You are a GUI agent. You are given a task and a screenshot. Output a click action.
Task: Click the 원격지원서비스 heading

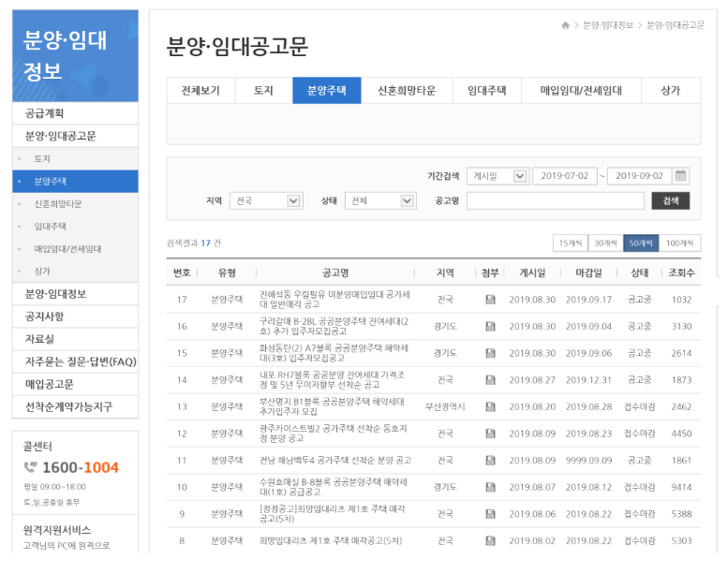57,530
